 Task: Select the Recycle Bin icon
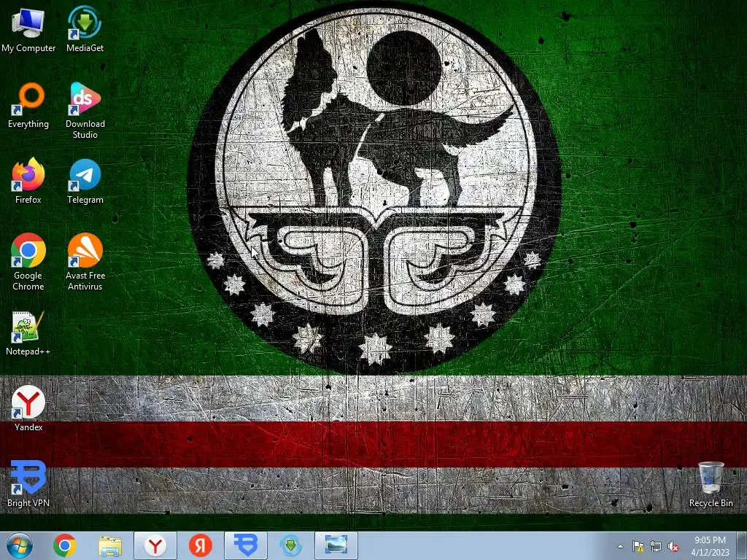[x=711, y=484]
